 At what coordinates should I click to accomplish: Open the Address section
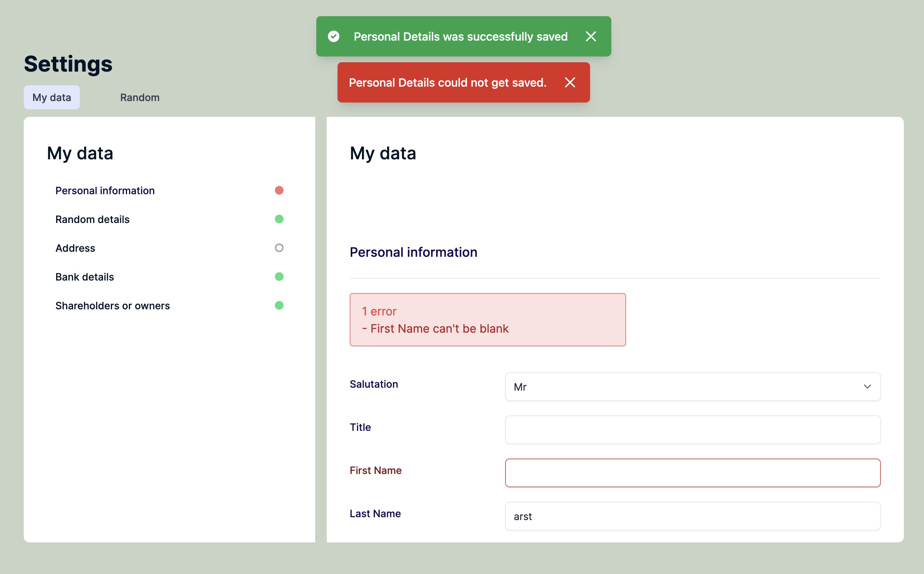pyautogui.click(x=75, y=248)
